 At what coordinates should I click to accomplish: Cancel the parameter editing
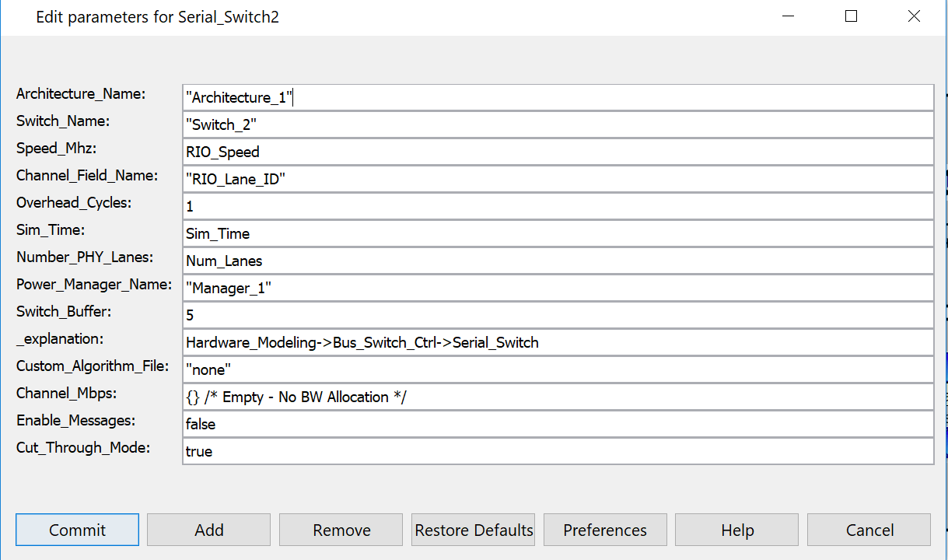click(x=869, y=530)
